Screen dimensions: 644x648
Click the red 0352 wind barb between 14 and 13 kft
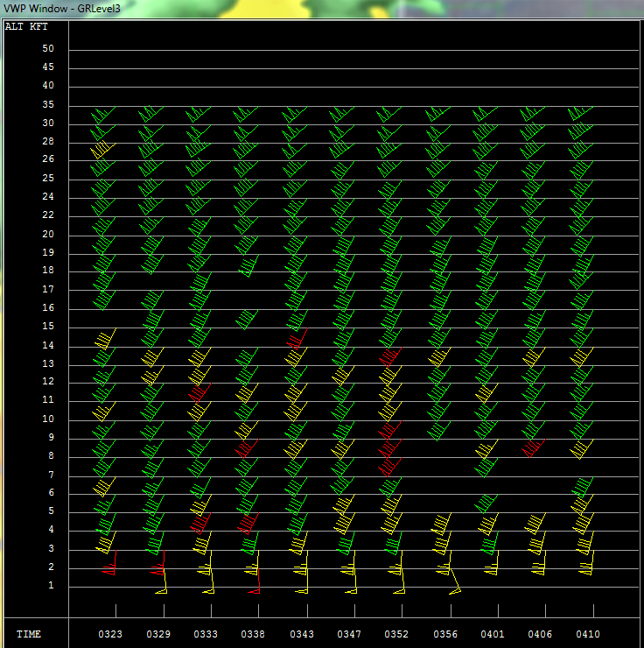tap(390, 357)
